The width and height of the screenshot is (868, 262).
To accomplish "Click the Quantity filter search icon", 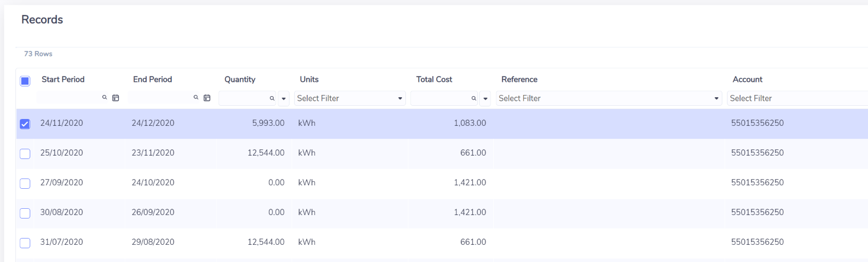I will [x=272, y=98].
